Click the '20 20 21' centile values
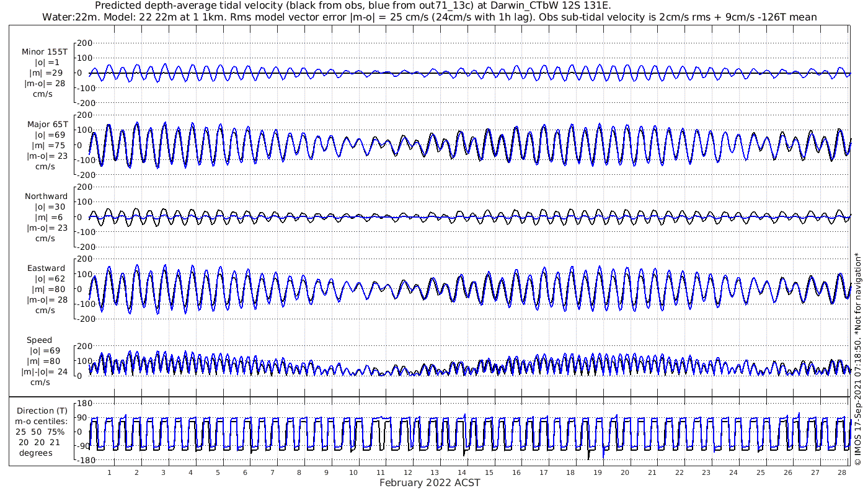The width and height of the screenshot is (868, 496). [x=39, y=442]
